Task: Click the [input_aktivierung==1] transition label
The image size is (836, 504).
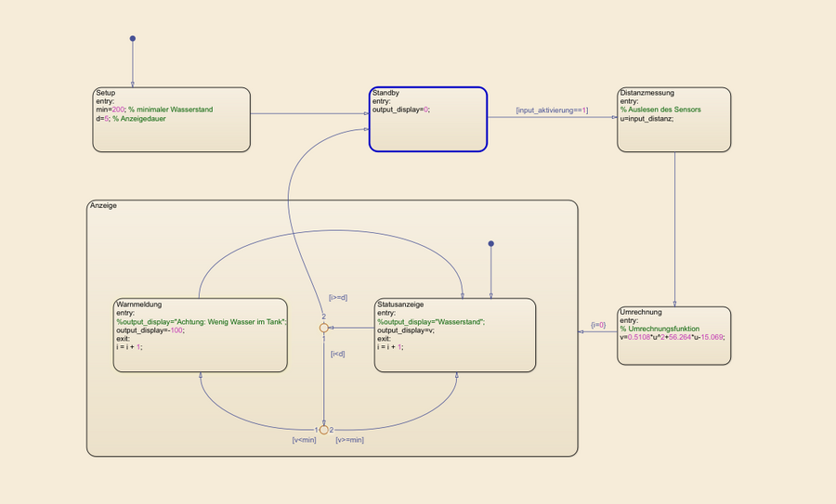Action: tap(552, 110)
